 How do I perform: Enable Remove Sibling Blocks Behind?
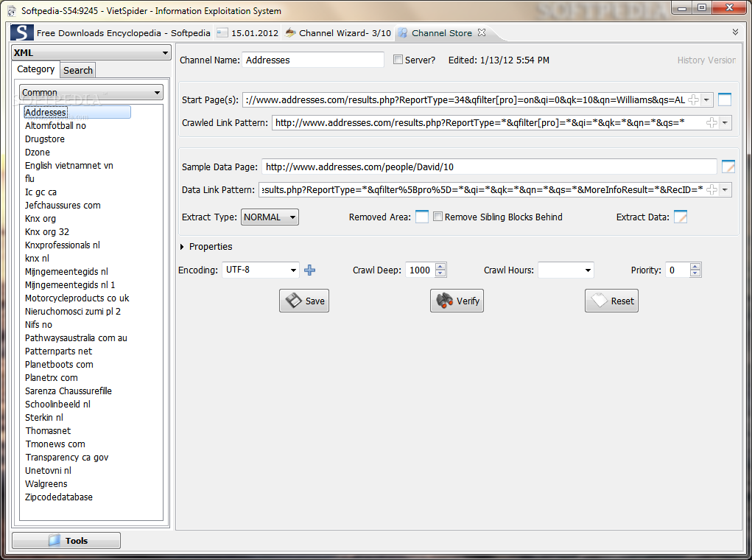438,217
